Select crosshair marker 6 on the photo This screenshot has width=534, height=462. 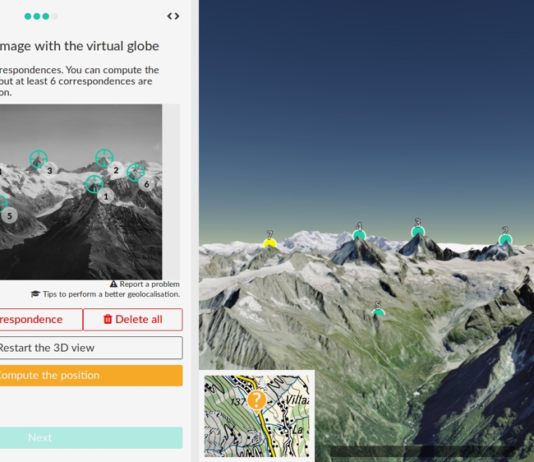click(x=136, y=172)
